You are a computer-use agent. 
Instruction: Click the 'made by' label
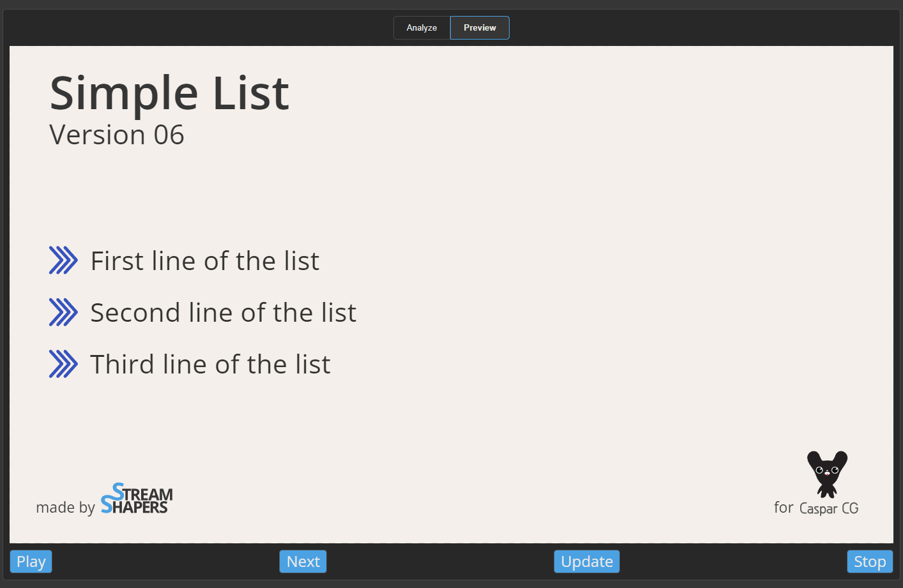[65, 508]
